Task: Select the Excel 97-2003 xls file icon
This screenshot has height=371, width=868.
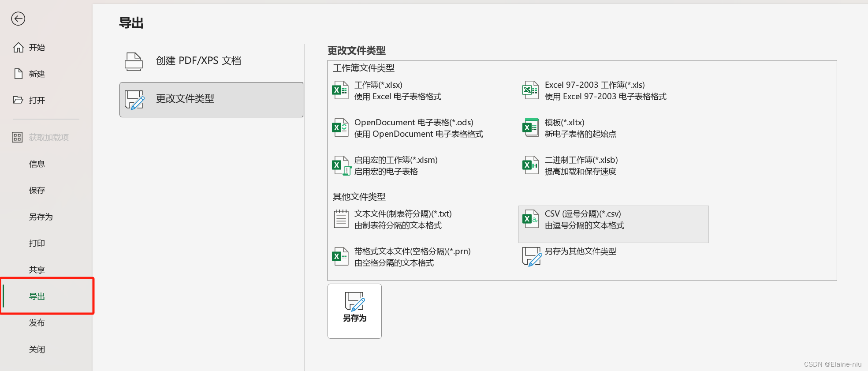Action: point(531,90)
